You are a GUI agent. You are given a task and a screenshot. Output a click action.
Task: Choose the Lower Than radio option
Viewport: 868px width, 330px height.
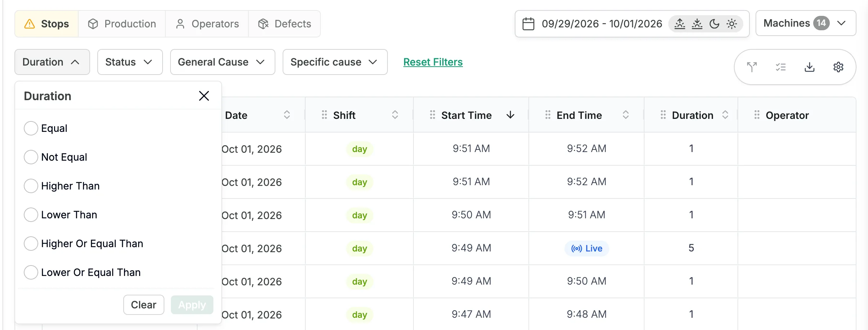[x=31, y=215]
